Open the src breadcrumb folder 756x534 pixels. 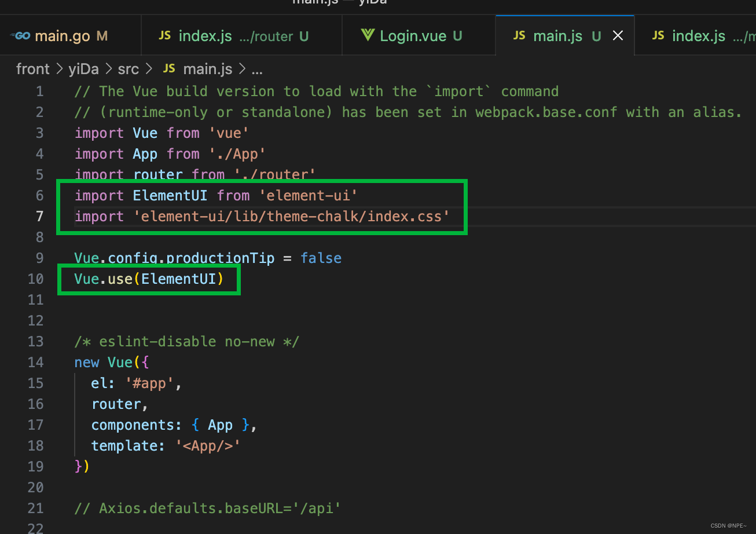pyautogui.click(x=129, y=69)
